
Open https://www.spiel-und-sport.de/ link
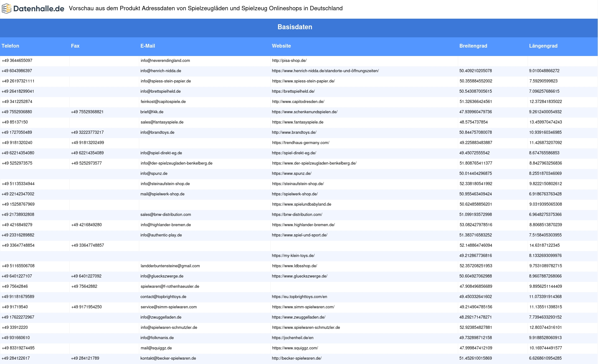pos(300,235)
